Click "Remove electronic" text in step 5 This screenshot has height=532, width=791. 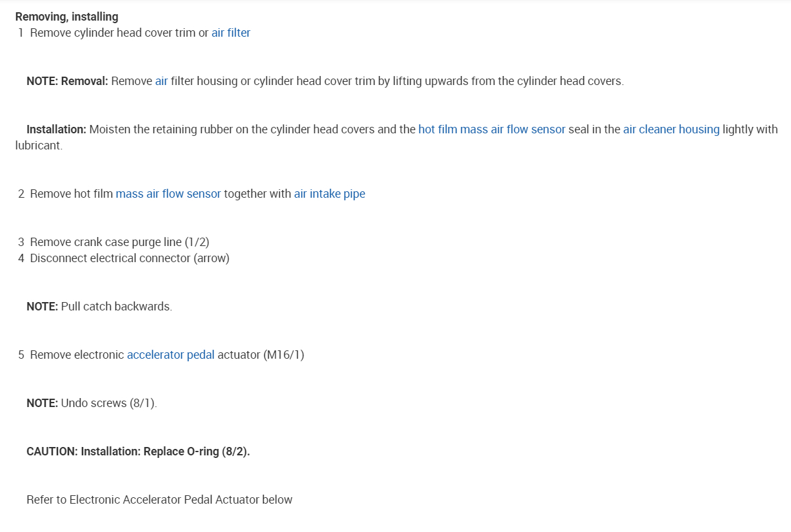77,355
